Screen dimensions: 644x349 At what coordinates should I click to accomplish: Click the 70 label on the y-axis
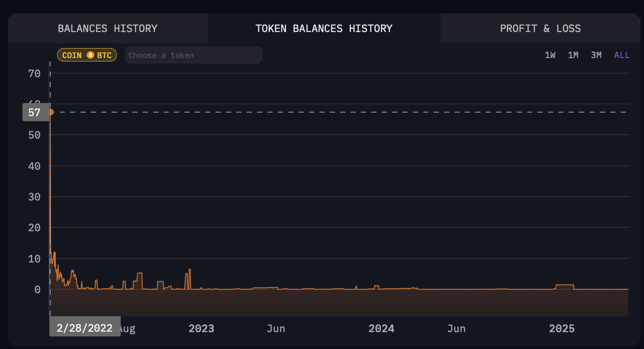click(34, 74)
